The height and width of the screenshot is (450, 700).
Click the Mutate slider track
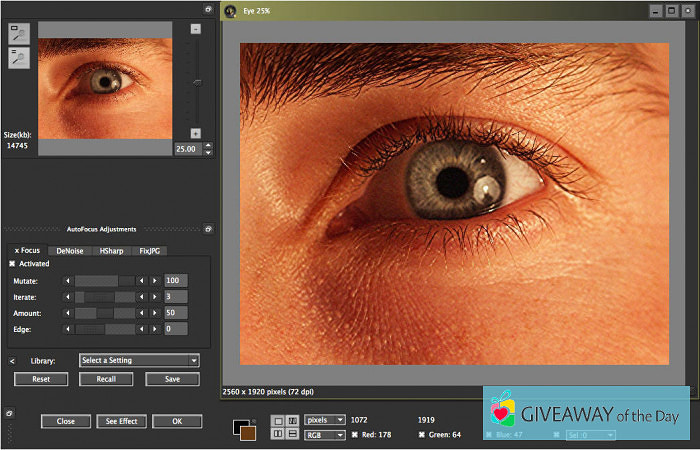click(105, 281)
